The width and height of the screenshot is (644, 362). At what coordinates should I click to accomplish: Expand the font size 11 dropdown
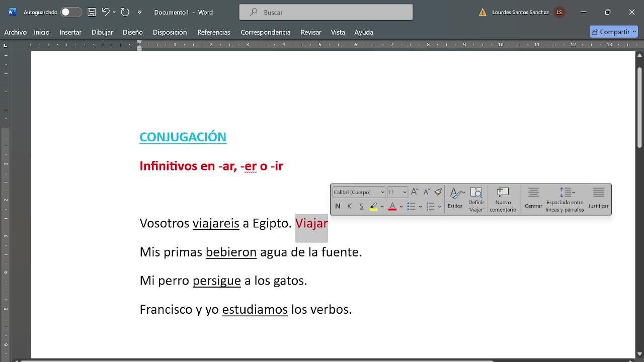point(405,192)
